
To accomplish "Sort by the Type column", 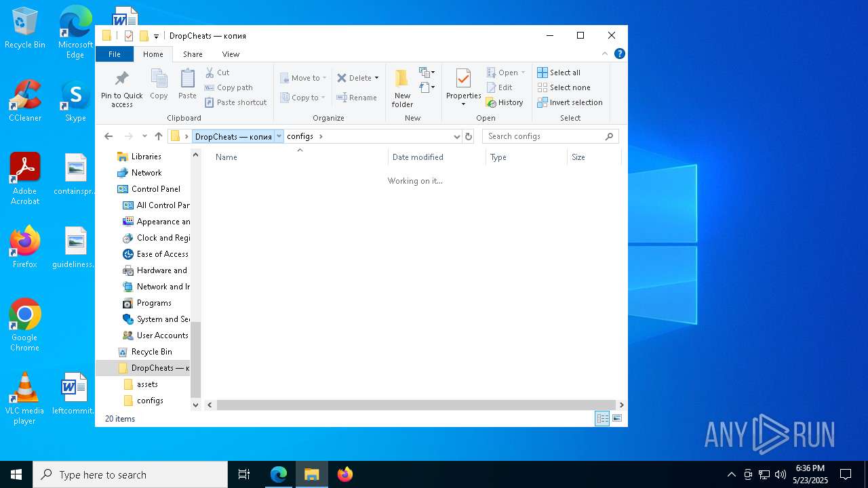I will 526,157.
